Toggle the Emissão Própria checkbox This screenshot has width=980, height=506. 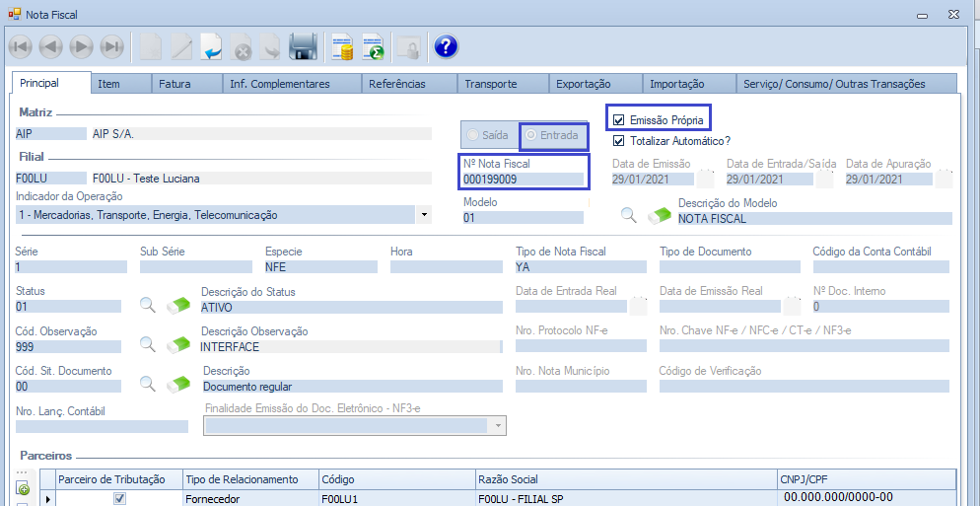pyautogui.click(x=619, y=120)
